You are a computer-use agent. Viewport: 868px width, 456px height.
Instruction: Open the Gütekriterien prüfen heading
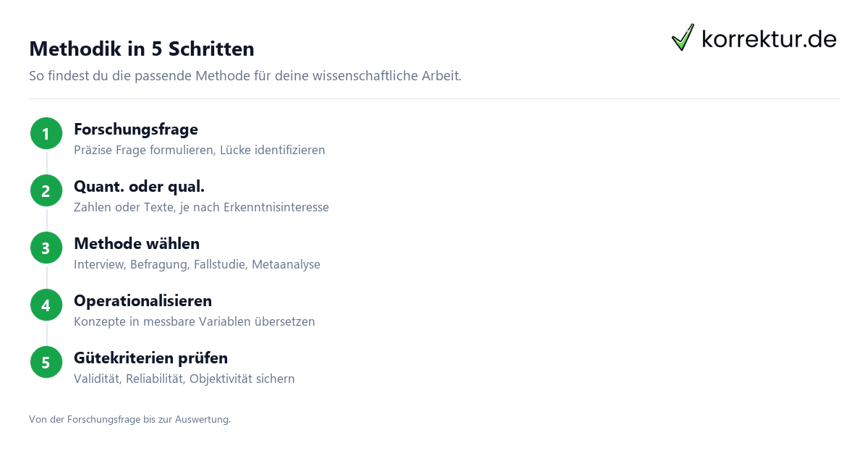coord(150,358)
